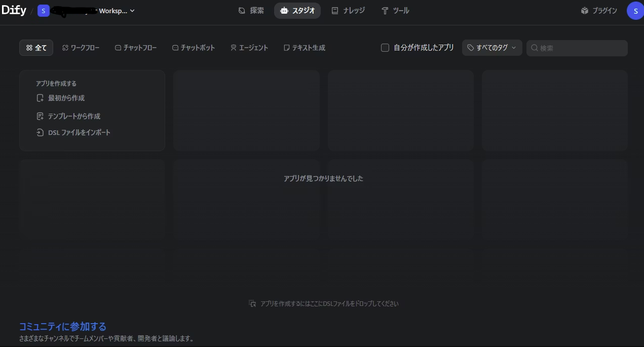Open the ツール (Tools) section
644x347 pixels.
point(395,11)
